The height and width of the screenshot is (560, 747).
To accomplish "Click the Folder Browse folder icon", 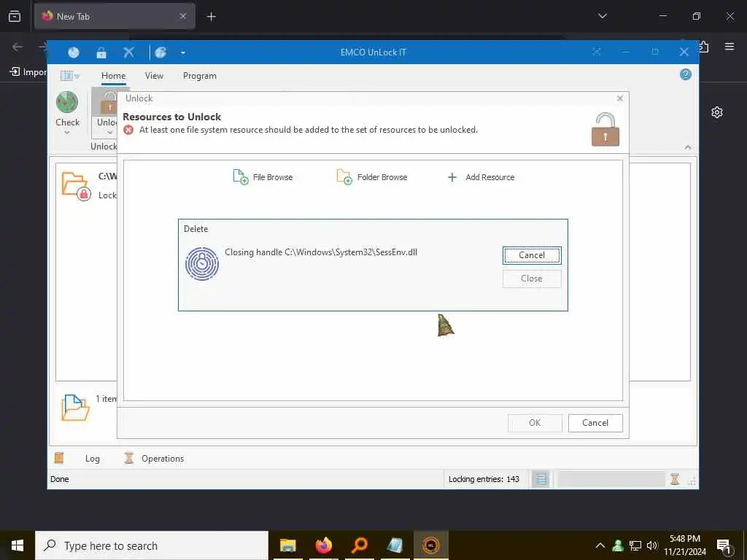I will click(344, 176).
